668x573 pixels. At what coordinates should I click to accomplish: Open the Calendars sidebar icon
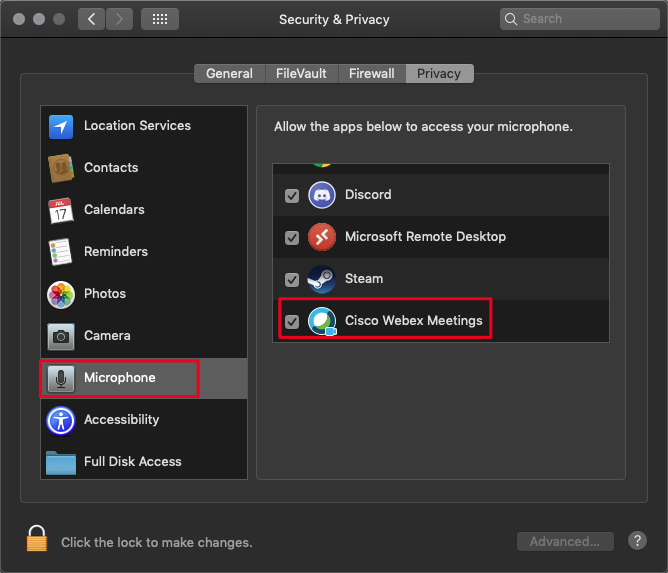coord(61,210)
